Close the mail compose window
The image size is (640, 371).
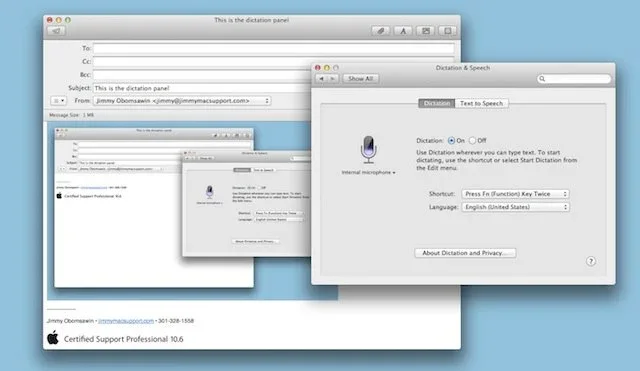tap(49, 20)
